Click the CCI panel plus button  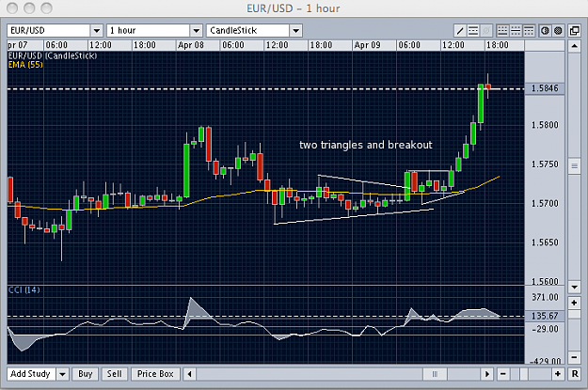[x=574, y=303]
